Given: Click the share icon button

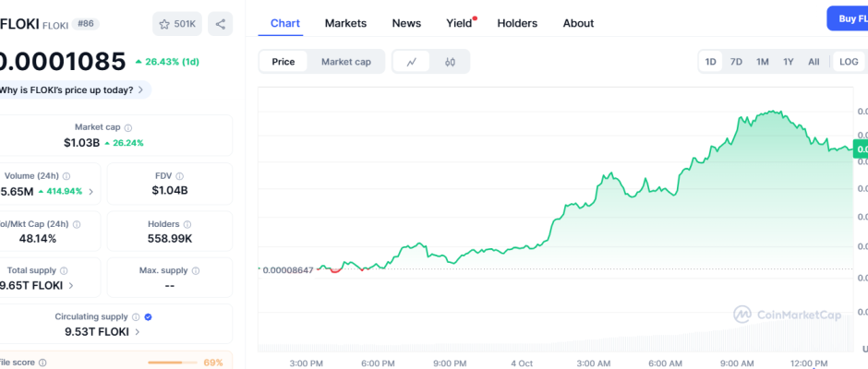Looking at the screenshot, I should click(220, 24).
